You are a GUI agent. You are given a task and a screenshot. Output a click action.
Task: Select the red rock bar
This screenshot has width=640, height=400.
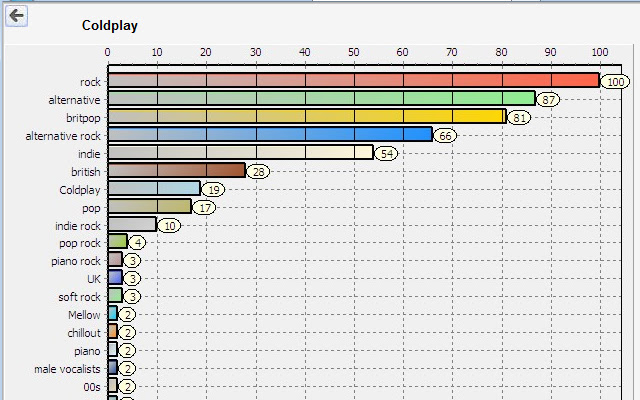354,80
